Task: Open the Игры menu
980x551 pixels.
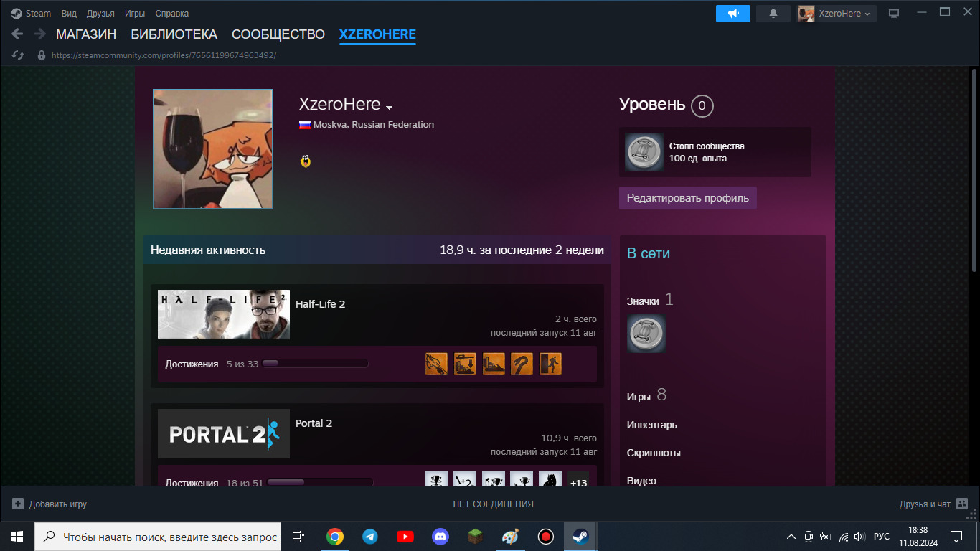Action: pyautogui.click(x=135, y=14)
